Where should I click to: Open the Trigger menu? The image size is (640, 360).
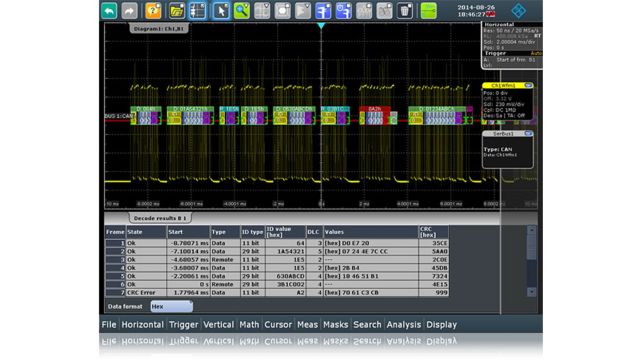[x=184, y=324]
